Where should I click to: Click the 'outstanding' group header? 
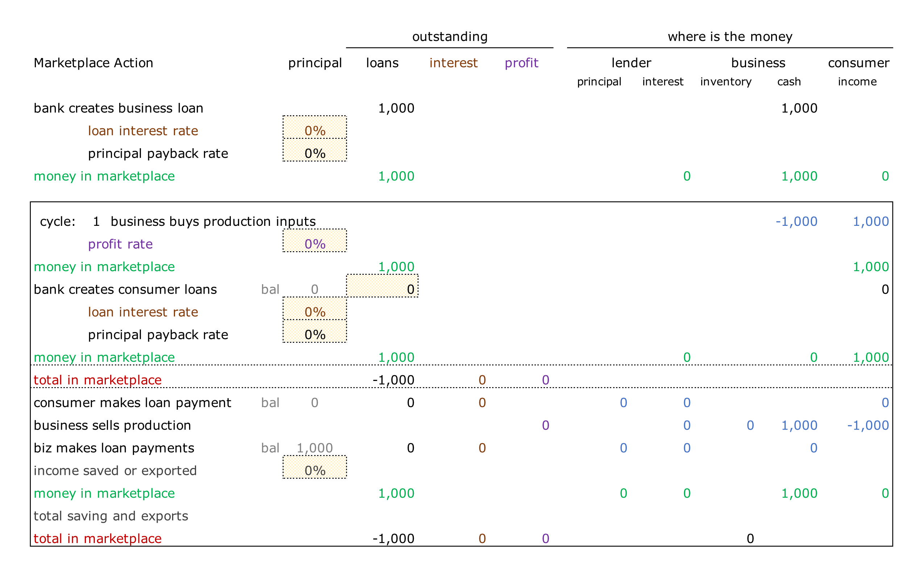(449, 37)
